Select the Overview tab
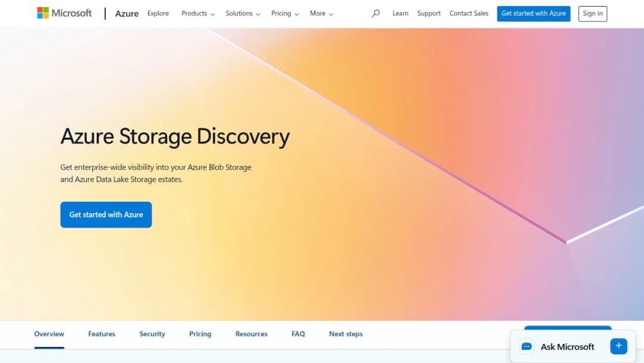This screenshot has width=644, height=363. (49, 334)
